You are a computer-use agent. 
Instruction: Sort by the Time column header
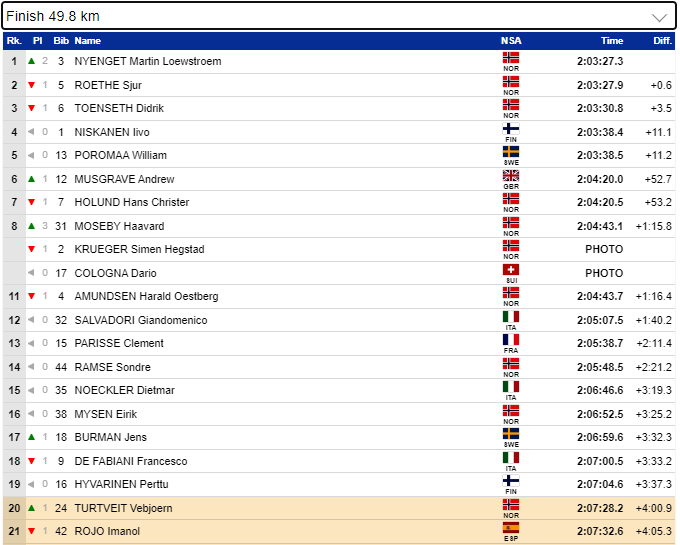click(x=611, y=41)
